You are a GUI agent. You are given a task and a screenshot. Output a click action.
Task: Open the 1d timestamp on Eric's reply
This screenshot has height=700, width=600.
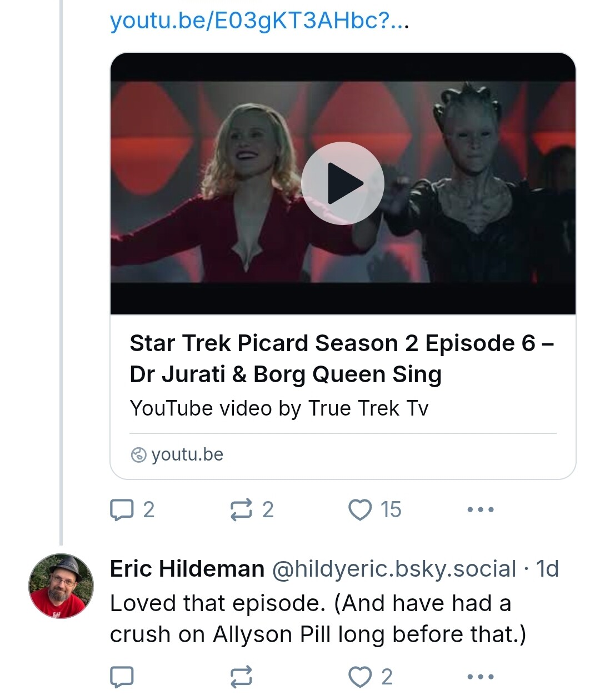547,569
